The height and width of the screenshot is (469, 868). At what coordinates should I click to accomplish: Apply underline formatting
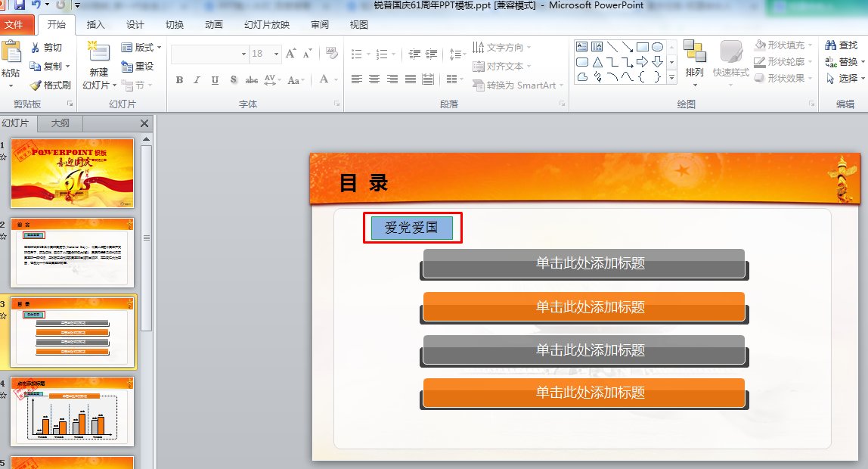215,79
